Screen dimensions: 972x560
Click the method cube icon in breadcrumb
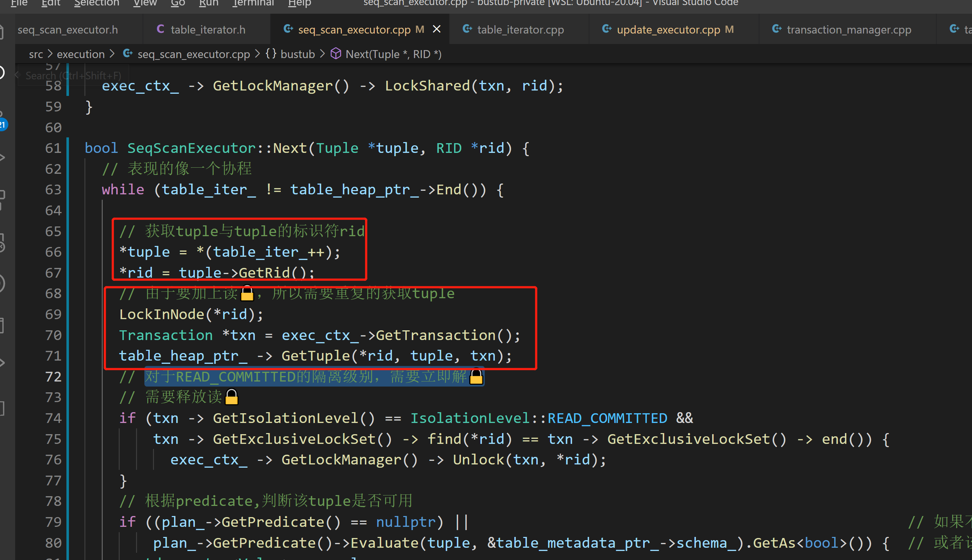[336, 54]
